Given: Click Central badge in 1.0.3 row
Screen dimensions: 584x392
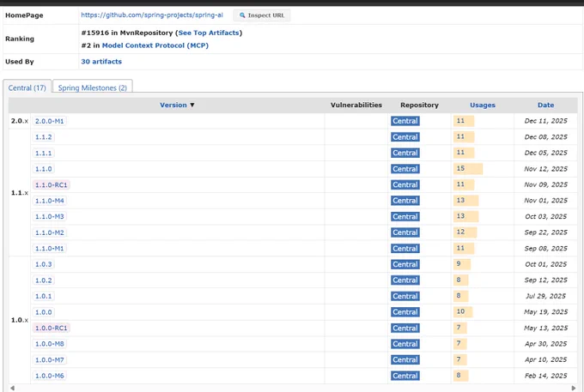Looking at the screenshot, I should (x=405, y=264).
